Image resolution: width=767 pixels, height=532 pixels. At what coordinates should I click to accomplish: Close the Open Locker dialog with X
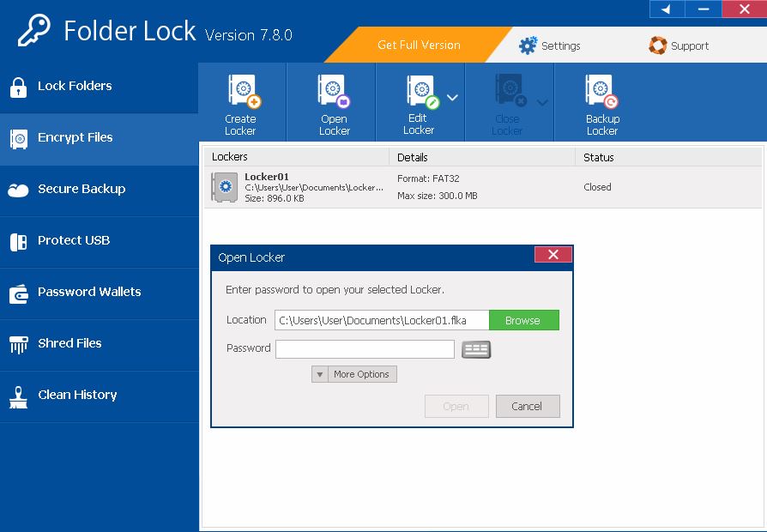[x=553, y=255]
